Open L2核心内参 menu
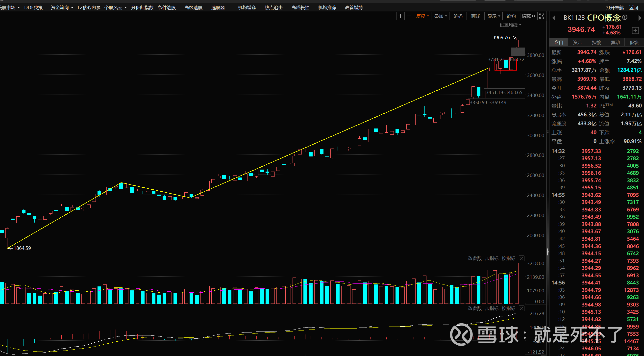 click(89, 8)
